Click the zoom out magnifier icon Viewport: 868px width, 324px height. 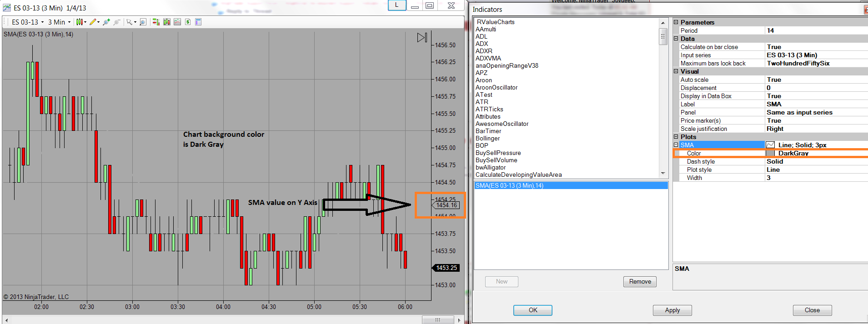point(117,22)
